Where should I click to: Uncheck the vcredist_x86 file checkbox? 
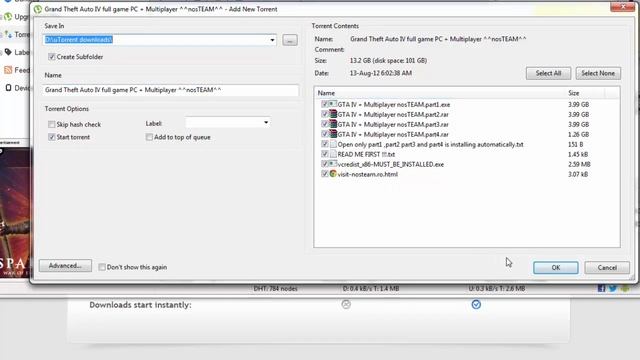click(325, 164)
